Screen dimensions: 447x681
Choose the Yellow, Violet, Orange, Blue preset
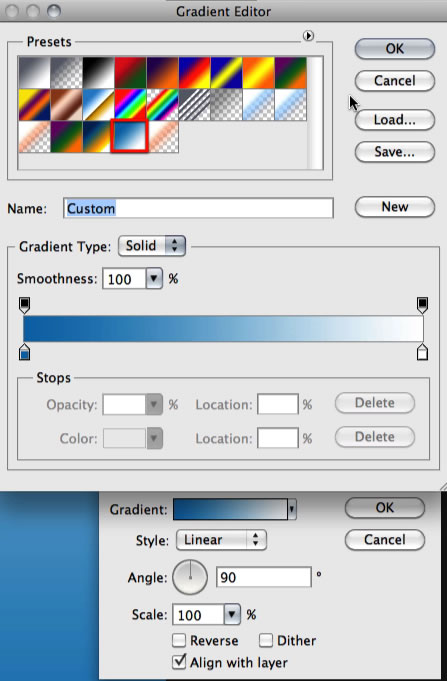point(34,105)
